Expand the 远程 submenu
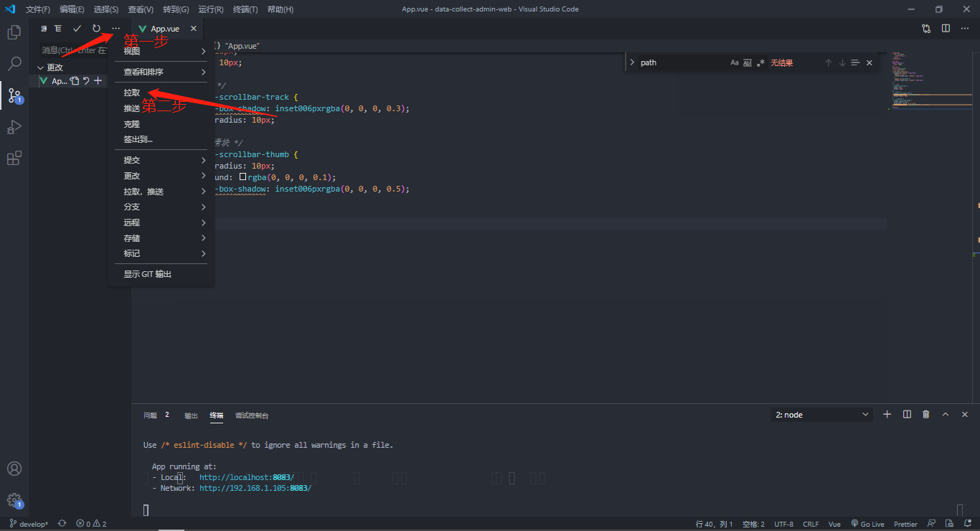Image resolution: width=980 pixels, height=531 pixels. (161, 222)
